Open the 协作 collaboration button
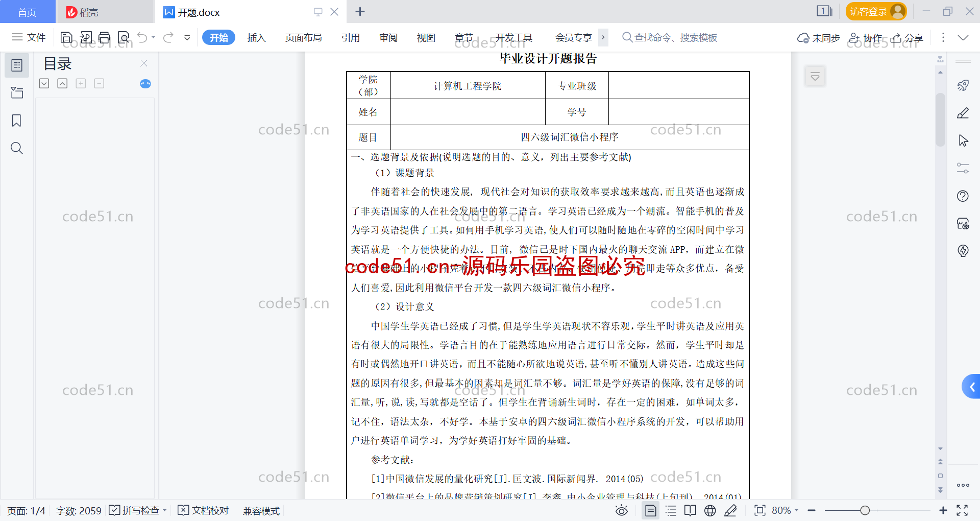The height and width of the screenshot is (521, 980). 865,38
